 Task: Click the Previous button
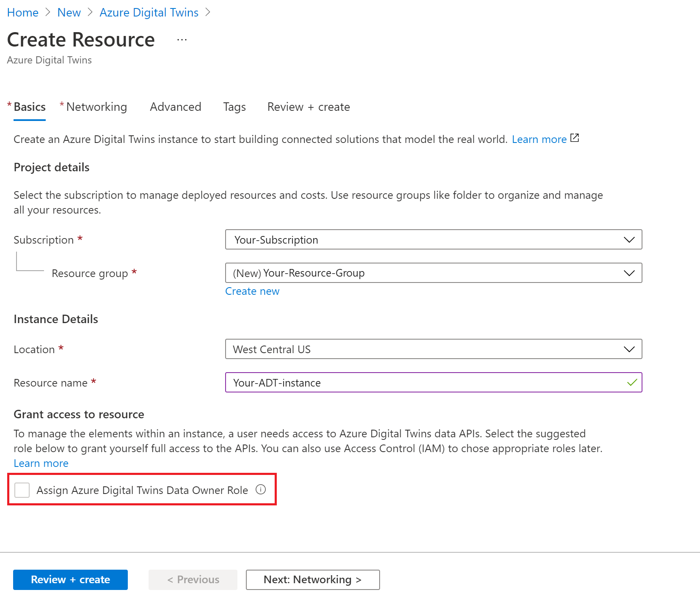click(x=193, y=579)
